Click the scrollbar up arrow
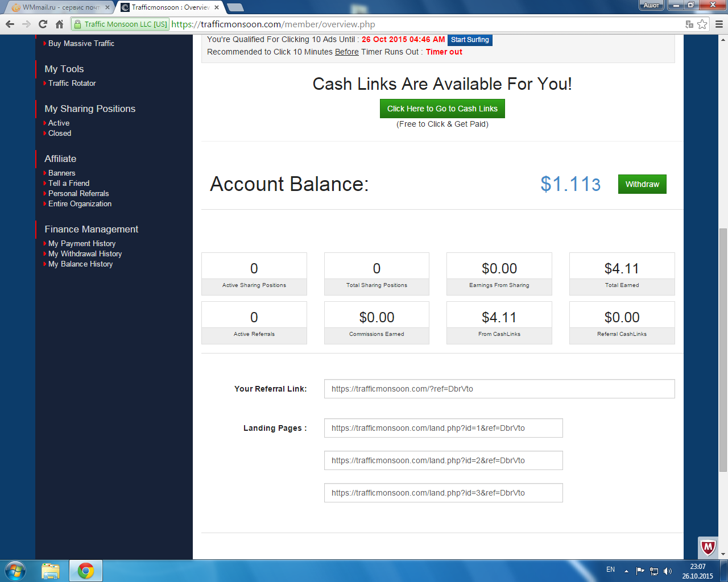The image size is (728, 582). [723, 39]
